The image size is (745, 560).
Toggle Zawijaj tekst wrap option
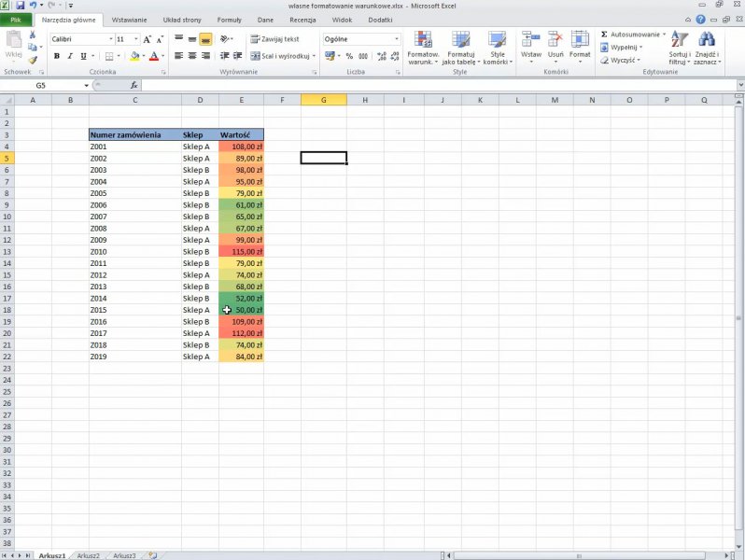click(275, 39)
